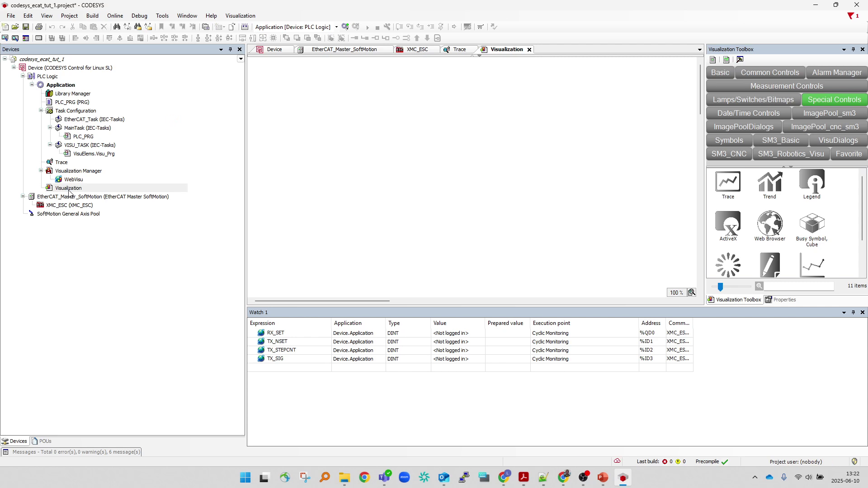Collapse the Task Configuration tree node
The height and width of the screenshot is (488, 868).
(x=41, y=111)
